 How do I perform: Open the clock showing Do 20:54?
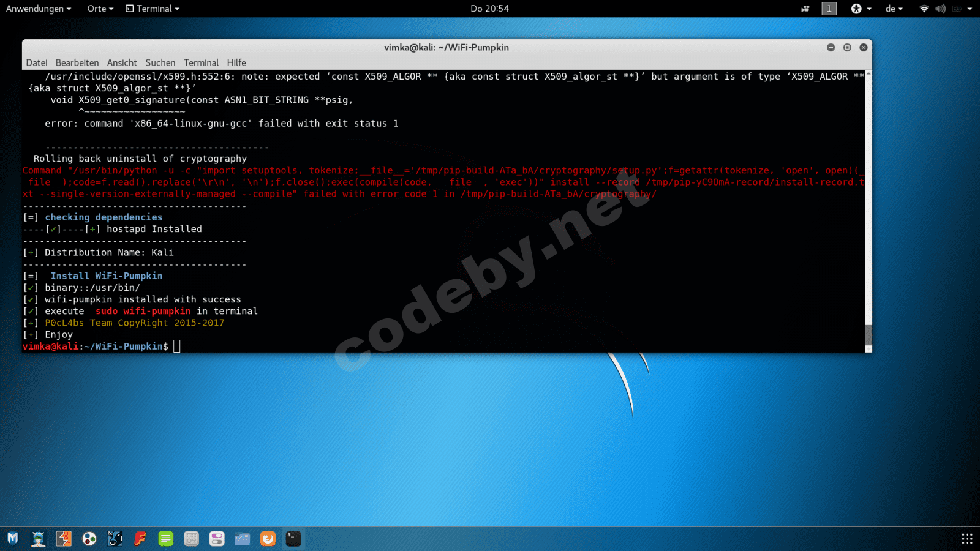click(x=489, y=9)
